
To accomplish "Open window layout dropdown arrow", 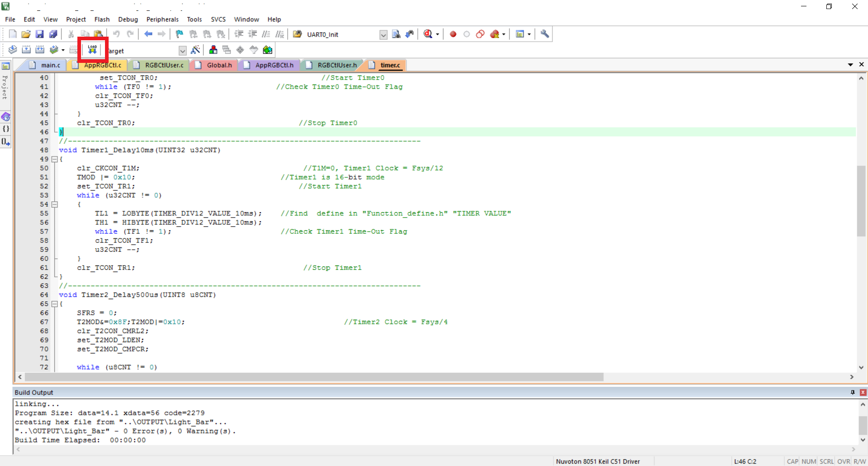I will [529, 34].
